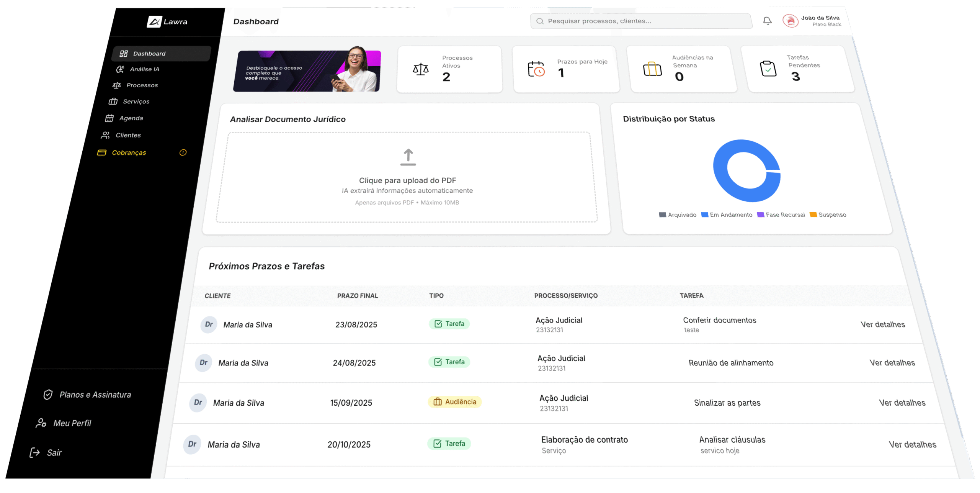Open Análise IA in sidebar
The height and width of the screenshot is (493, 980).
[144, 69]
